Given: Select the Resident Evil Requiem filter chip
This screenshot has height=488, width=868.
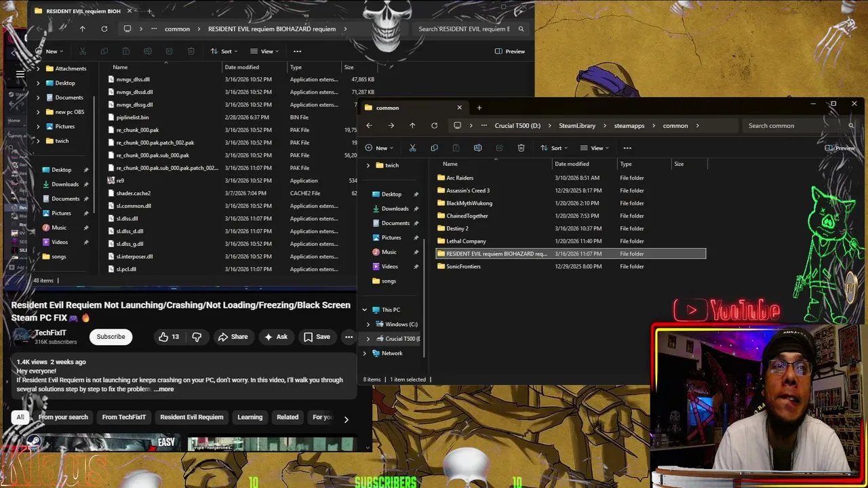Looking at the screenshot, I should (192, 417).
